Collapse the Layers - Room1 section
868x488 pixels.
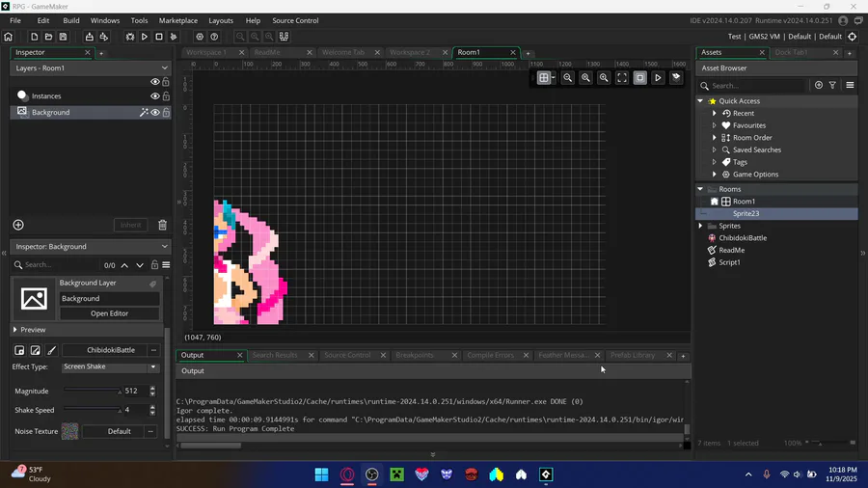point(164,68)
